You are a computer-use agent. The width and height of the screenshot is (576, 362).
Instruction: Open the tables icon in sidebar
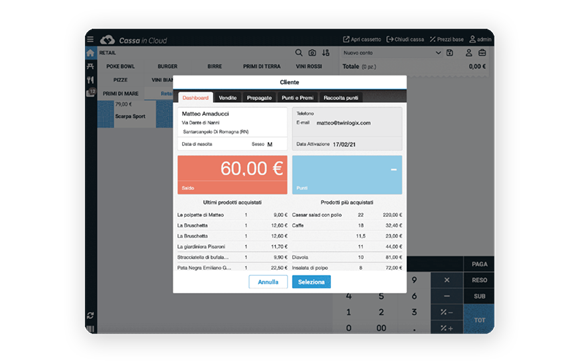pos(90,66)
